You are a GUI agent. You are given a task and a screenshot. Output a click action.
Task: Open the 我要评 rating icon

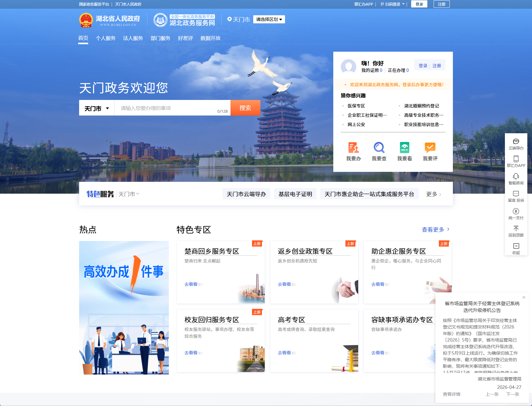(430, 148)
